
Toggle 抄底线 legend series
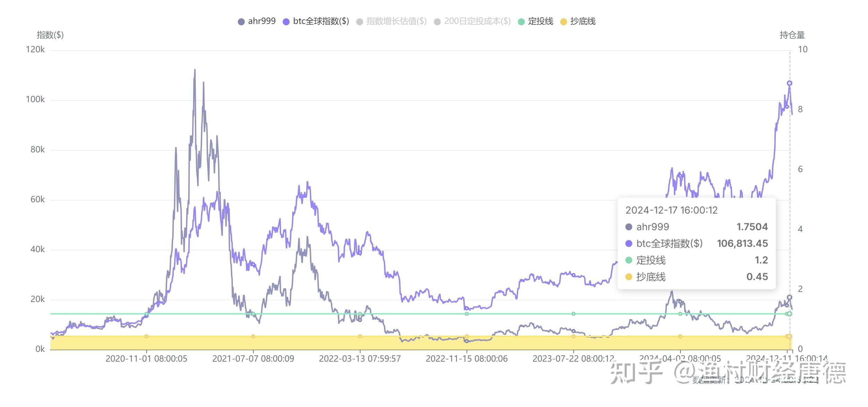[x=578, y=21]
